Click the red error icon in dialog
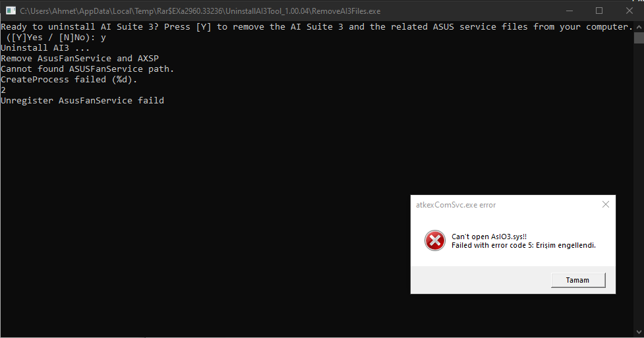The image size is (644, 338). (434, 240)
